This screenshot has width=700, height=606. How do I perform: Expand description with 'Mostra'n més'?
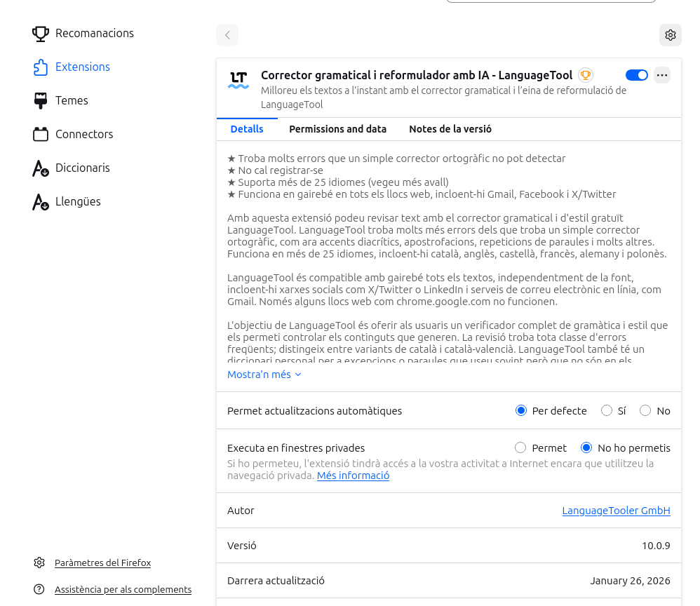click(264, 375)
